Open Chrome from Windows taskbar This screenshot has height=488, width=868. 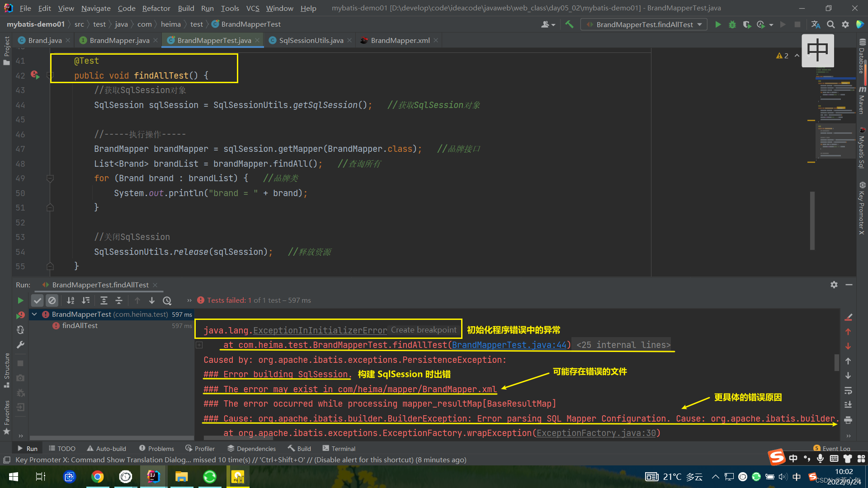(x=97, y=477)
